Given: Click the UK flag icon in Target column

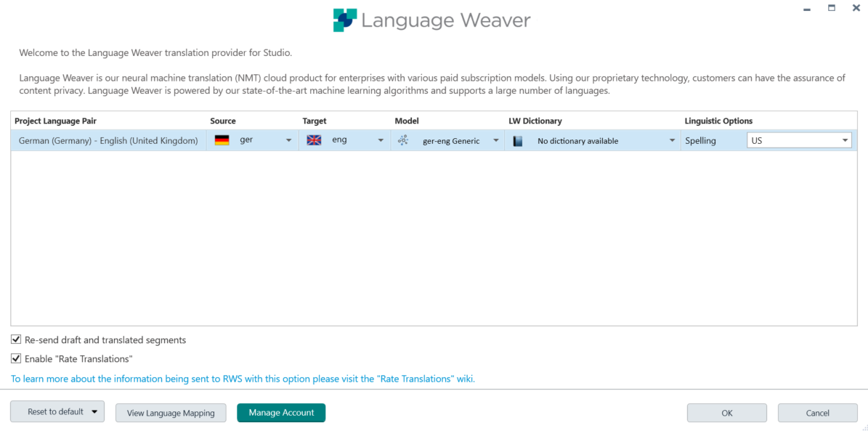Looking at the screenshot, I should pos(314,140).
